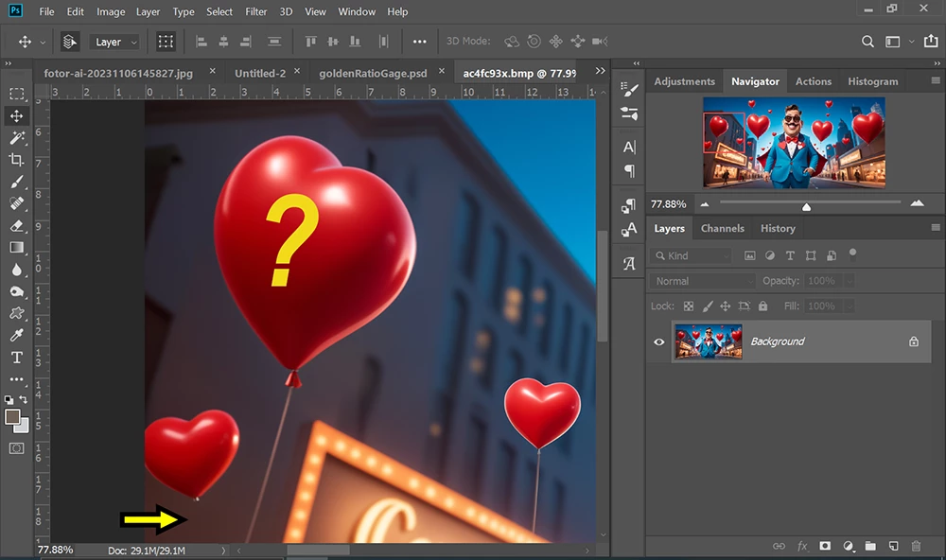Delete layer trash icon
Viewport: 946px width, 560px height.
click(916, 546)
